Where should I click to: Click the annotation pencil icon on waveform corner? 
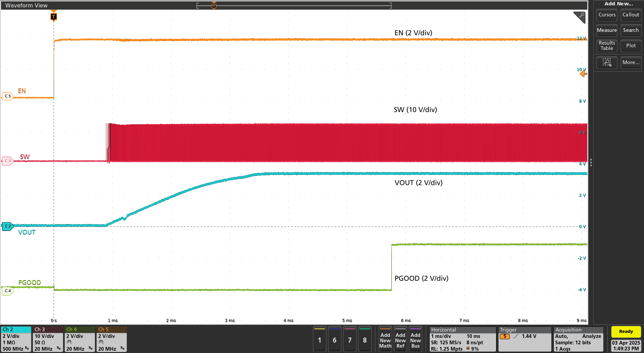click(x=580, y=17)
